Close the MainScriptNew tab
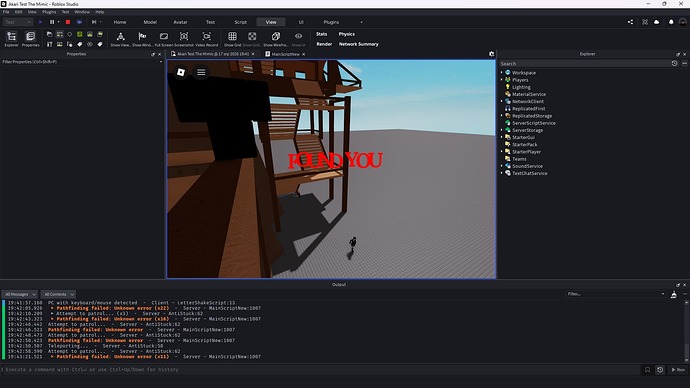Viewport: 690px width, 388px height. click(x=304, y=54)
